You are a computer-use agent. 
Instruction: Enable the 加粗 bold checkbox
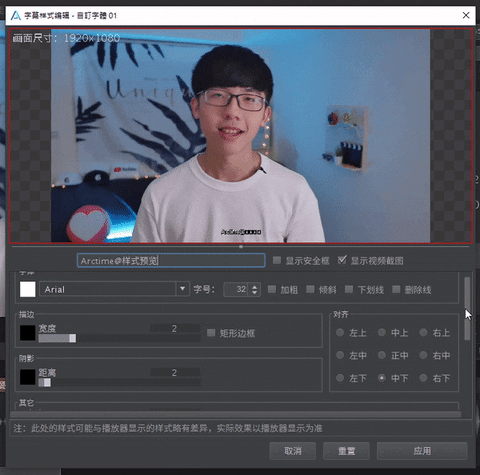coord(272,289)
